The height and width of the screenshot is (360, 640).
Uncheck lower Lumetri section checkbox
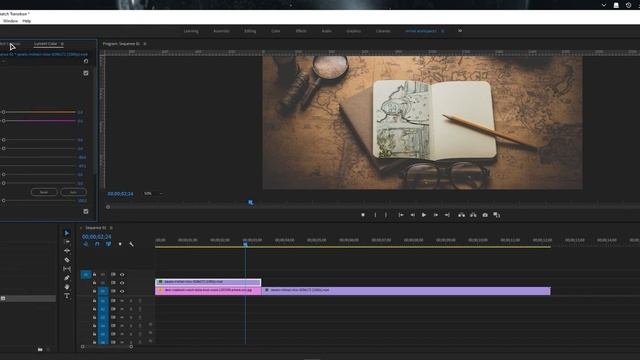click(86, 211)
